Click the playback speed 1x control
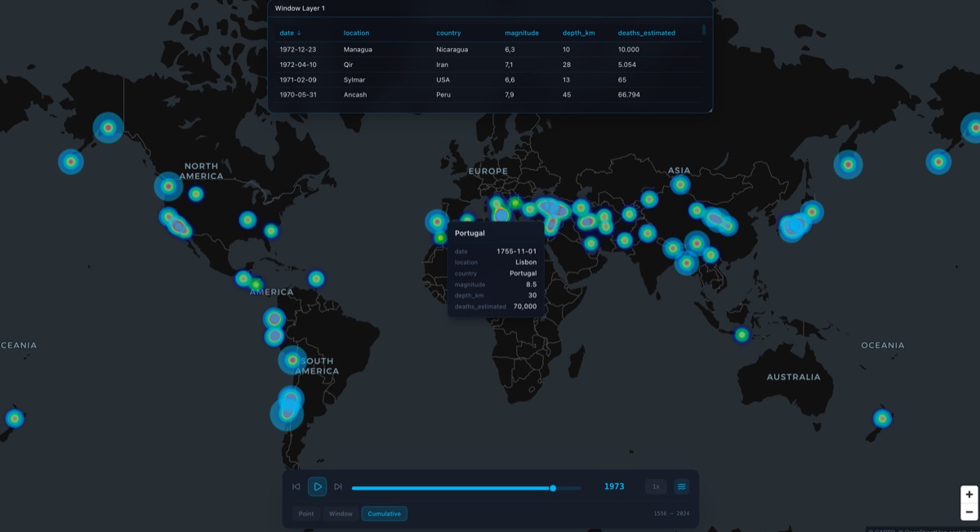The image size is (980, 532). coord(655,486)
